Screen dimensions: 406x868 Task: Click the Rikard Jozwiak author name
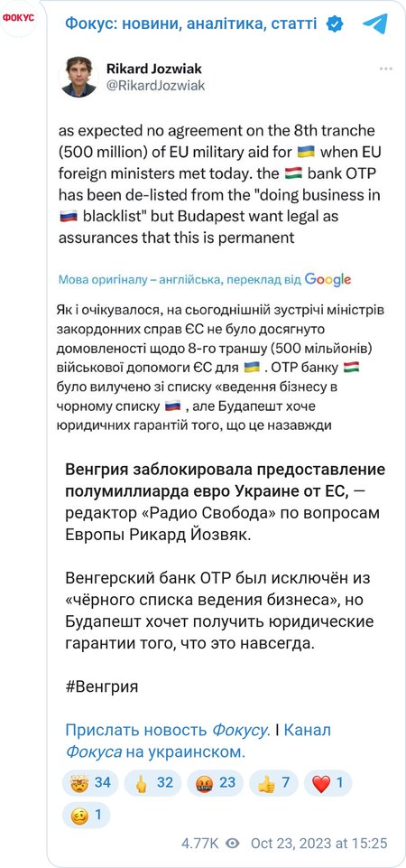click(x=153, y=69)
